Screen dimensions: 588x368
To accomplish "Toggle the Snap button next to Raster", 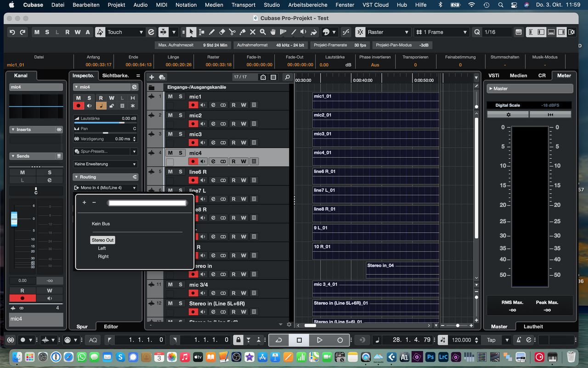I will (361, 32).
